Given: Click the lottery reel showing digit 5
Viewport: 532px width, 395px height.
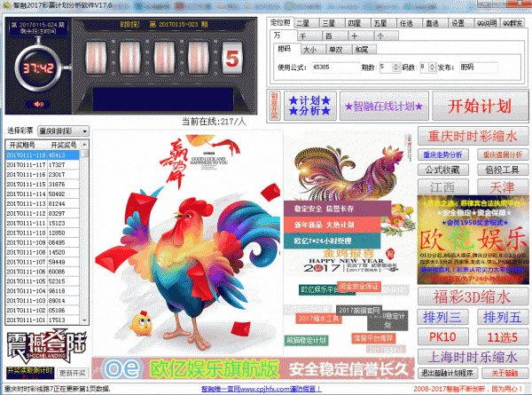Looking at the screenshot, I should click(x=232, y=59).
